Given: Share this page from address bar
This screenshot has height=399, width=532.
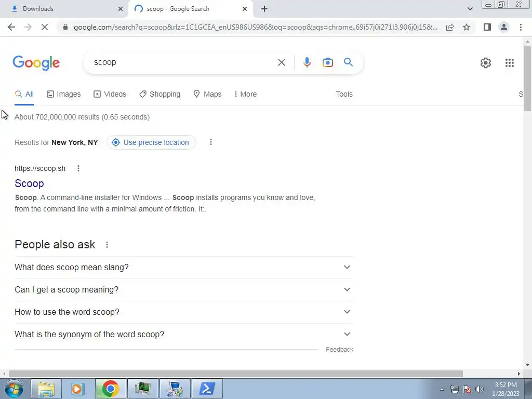Looking at the screenshot, I should point(450,27).
